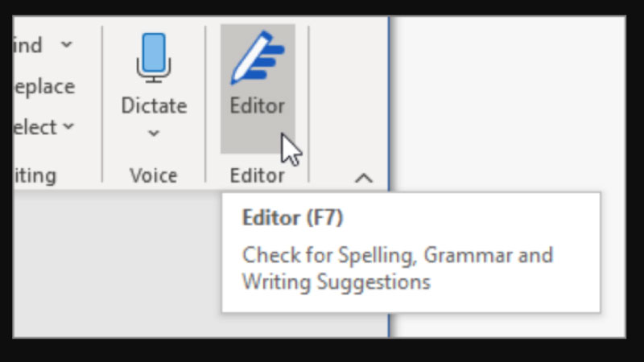This screenshot has width=644, height=362.
Task: Open the Select dropdown arrow
Action: tap(68, 126)
